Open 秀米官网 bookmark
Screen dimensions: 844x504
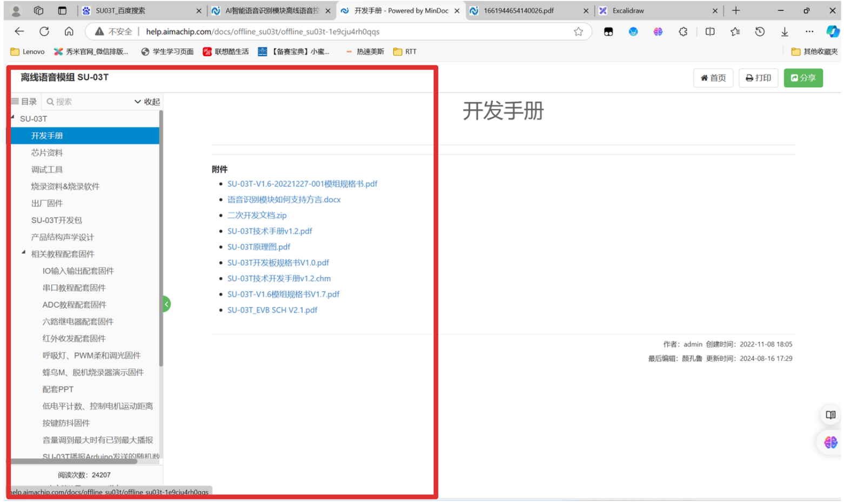(x=91, y=51)
